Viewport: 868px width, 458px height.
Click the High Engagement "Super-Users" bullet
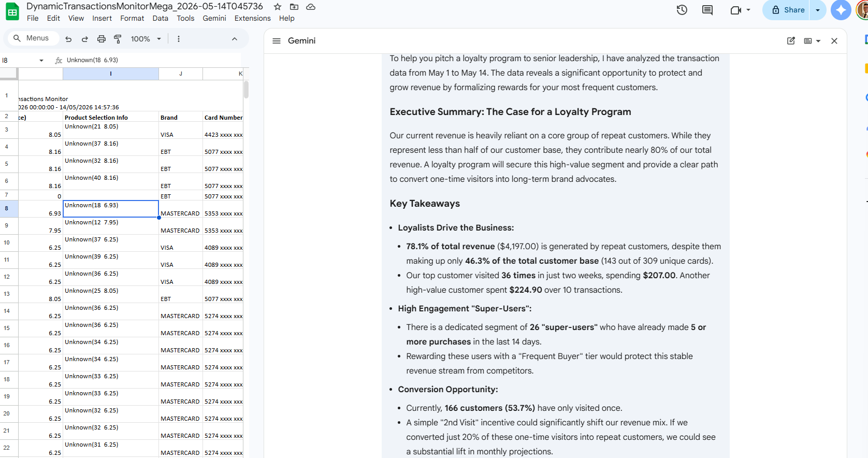(465, 309)
